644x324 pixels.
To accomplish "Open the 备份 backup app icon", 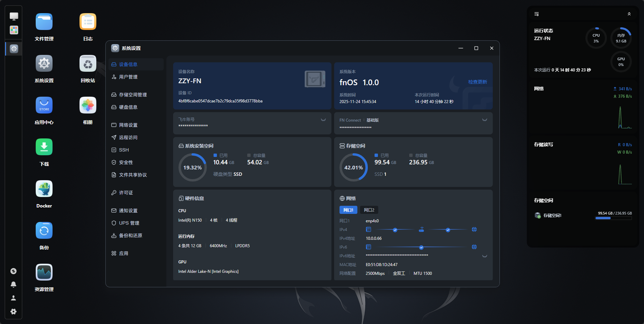I will [44, 231].
